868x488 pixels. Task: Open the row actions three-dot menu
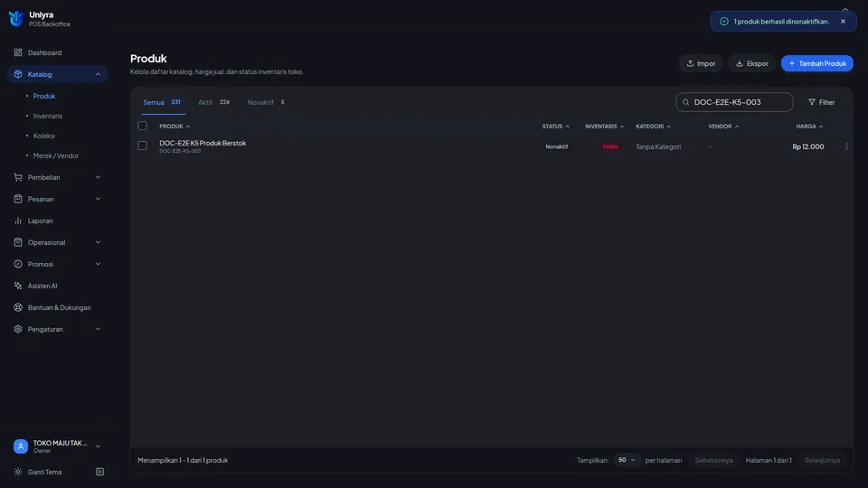coord(846,146)
